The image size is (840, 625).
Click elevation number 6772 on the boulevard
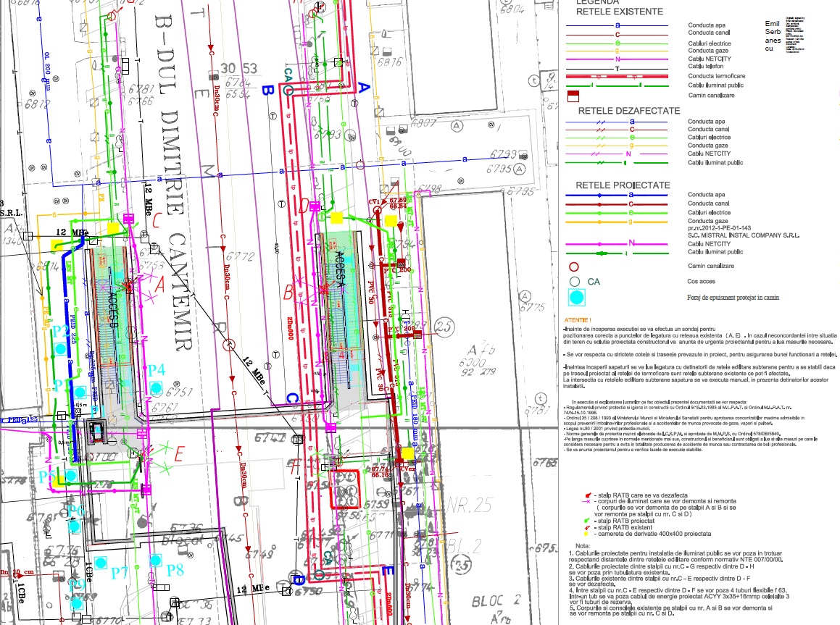tap(239, 257)
